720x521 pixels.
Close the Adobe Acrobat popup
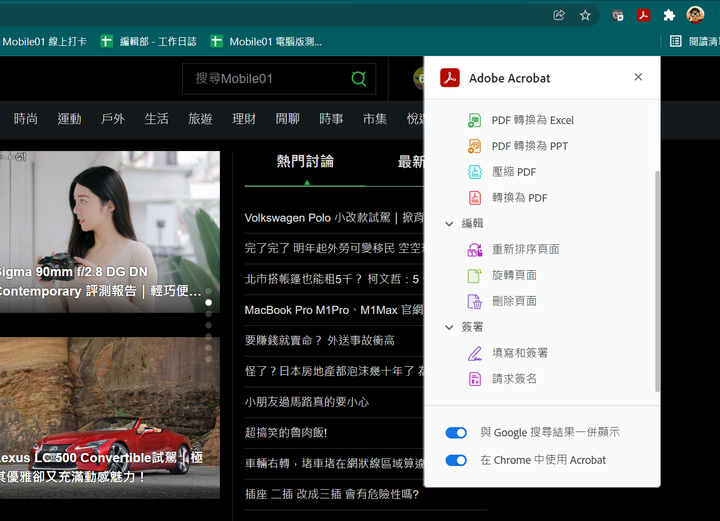(x=638, y=77)
